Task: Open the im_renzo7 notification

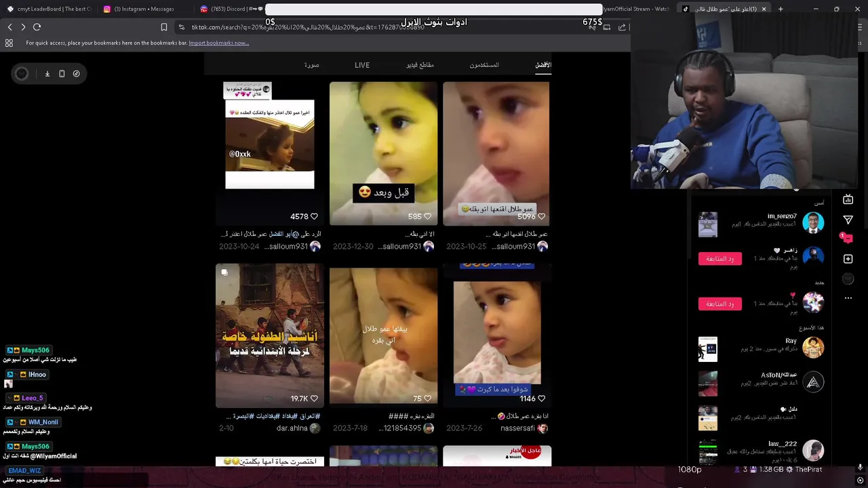Action: tap(761, 222)
